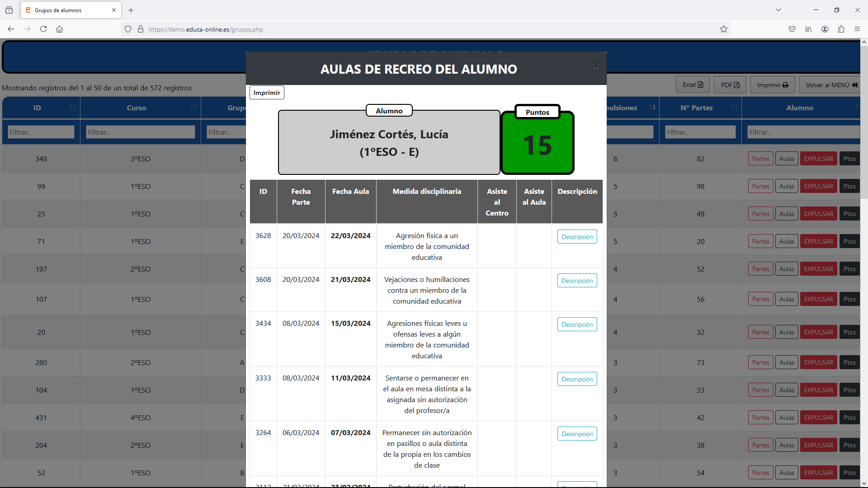Close the Aulas de Recreo modal
This screenshot has height=488, width=868.
[x=595, y=66]
